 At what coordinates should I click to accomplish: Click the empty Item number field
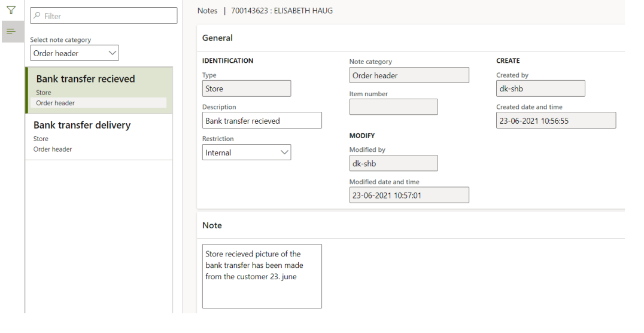(x=393, y=107)
